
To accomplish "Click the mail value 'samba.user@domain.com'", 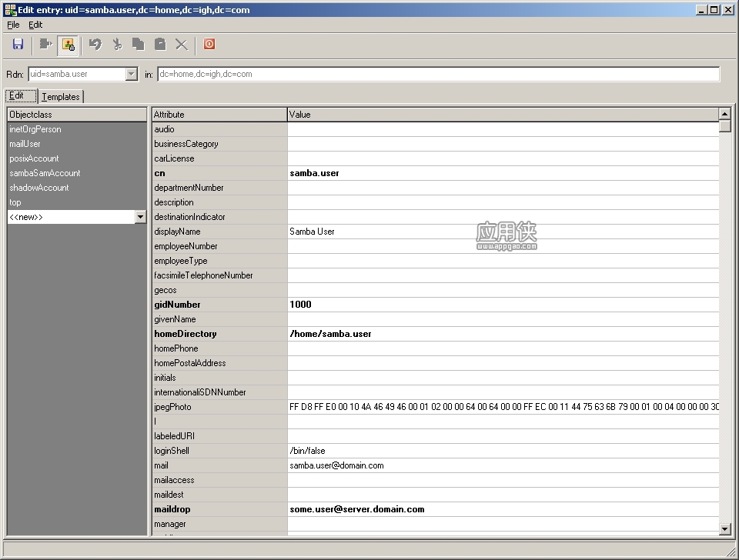I will point(336,465).
